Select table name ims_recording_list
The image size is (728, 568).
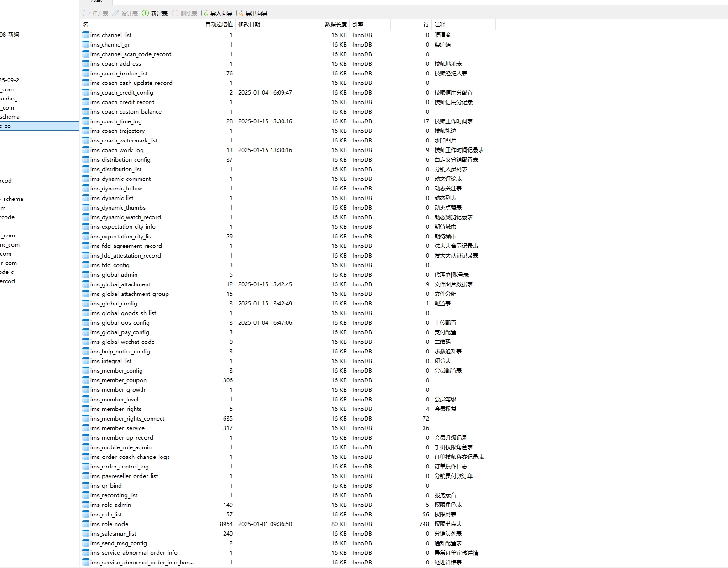(x=114, y=495)
